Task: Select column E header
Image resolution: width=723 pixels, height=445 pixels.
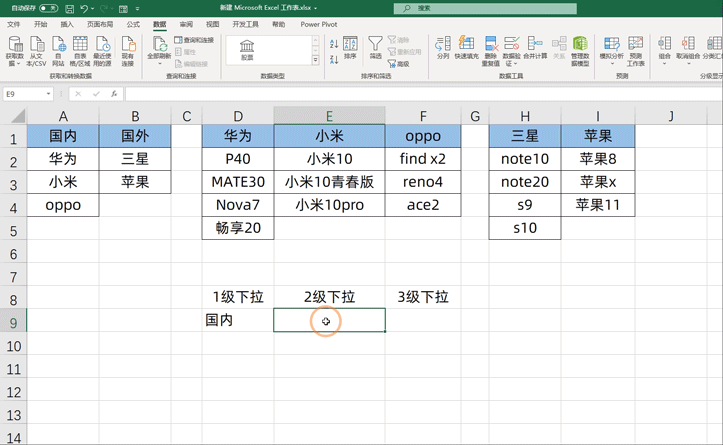Action: click(329, 116)
